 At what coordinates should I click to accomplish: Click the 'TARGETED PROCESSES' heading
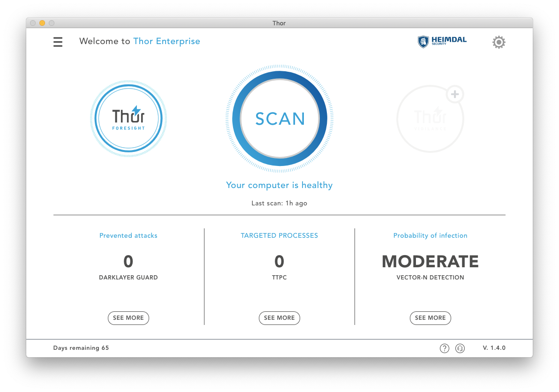point(279,235)
